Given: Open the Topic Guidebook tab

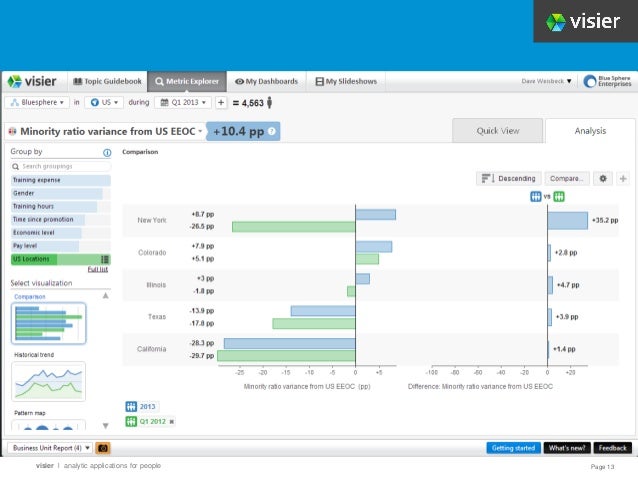Looking at the screenshot, I should 107,81.
